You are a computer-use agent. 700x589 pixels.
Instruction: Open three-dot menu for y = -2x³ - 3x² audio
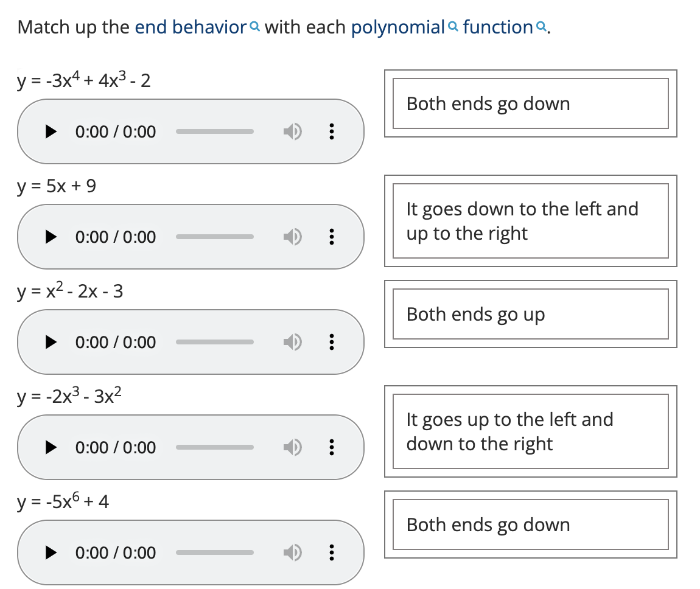tap(331, 447)
